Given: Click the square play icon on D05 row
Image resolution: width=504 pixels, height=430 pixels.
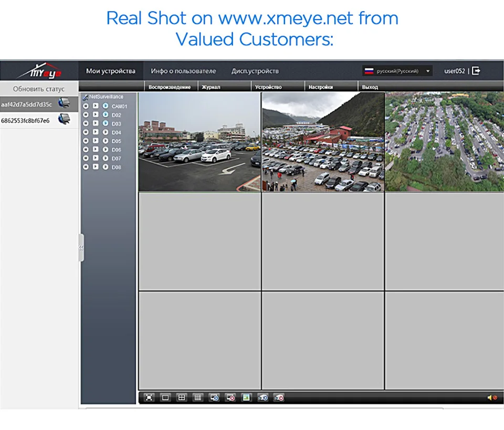Looking at the screenshot, I should [x=96, y=140].
